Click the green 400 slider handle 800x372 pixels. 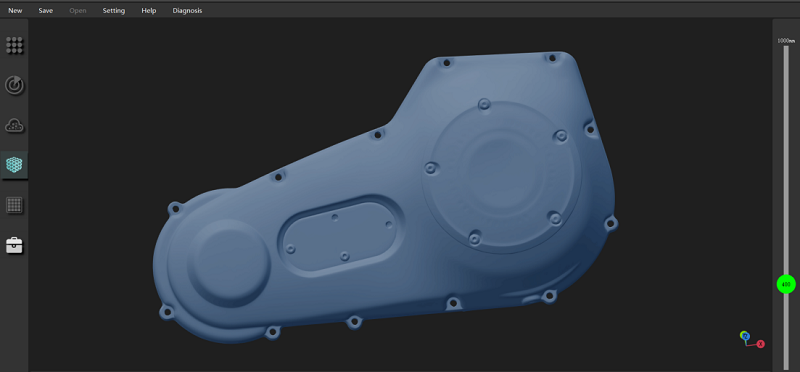786,284
